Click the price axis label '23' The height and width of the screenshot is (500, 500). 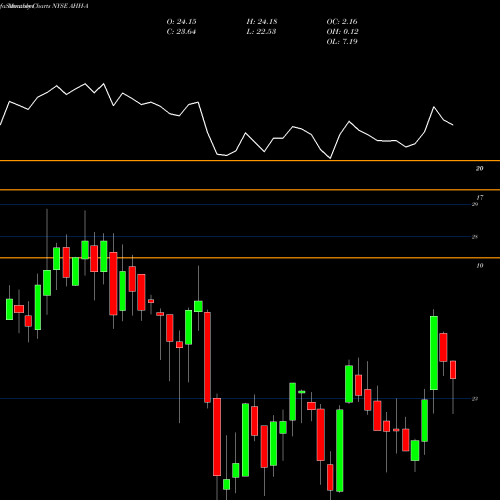pos(475,399)
